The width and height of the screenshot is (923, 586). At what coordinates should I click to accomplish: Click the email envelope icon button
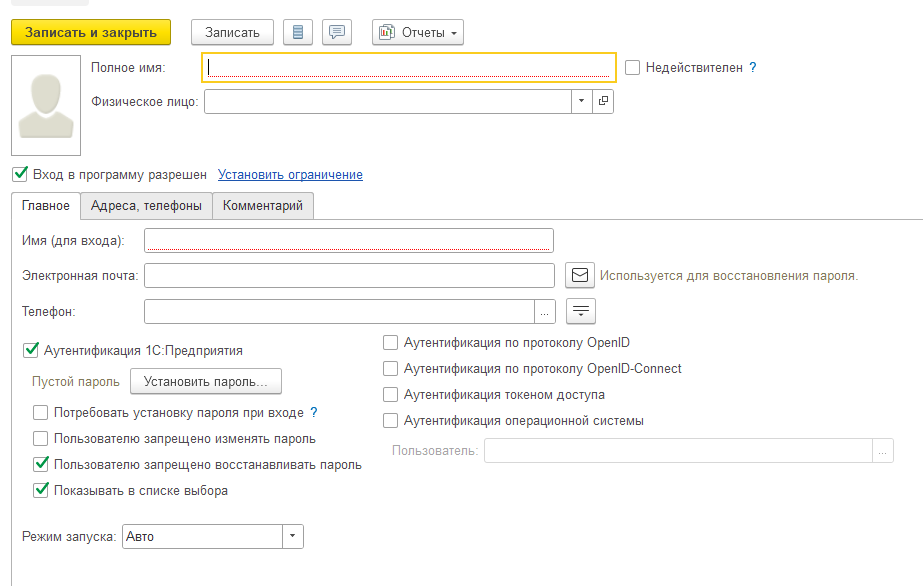pyautogui.click(x=580, y=275)
